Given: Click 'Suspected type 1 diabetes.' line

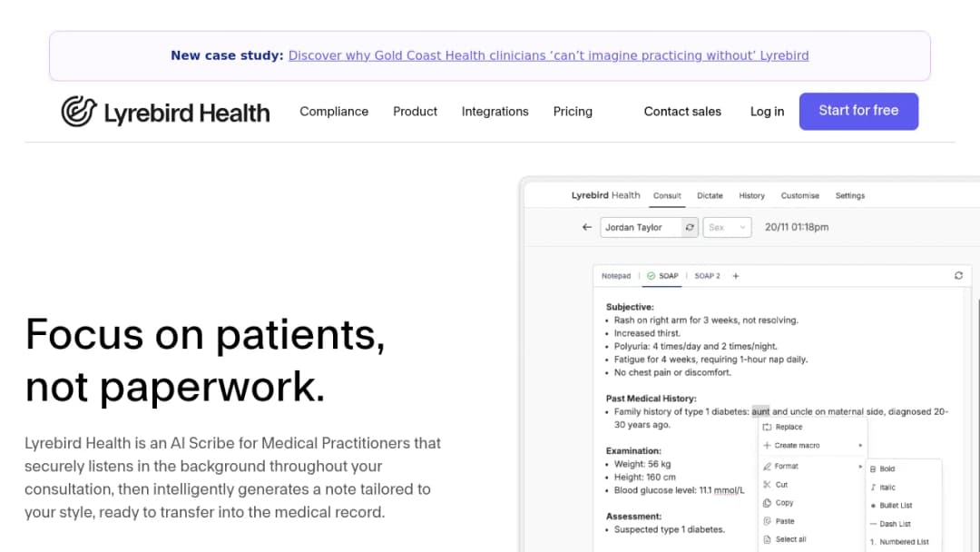Looking at the screenshot, I should pyautogui.click(x=670, y=529).
